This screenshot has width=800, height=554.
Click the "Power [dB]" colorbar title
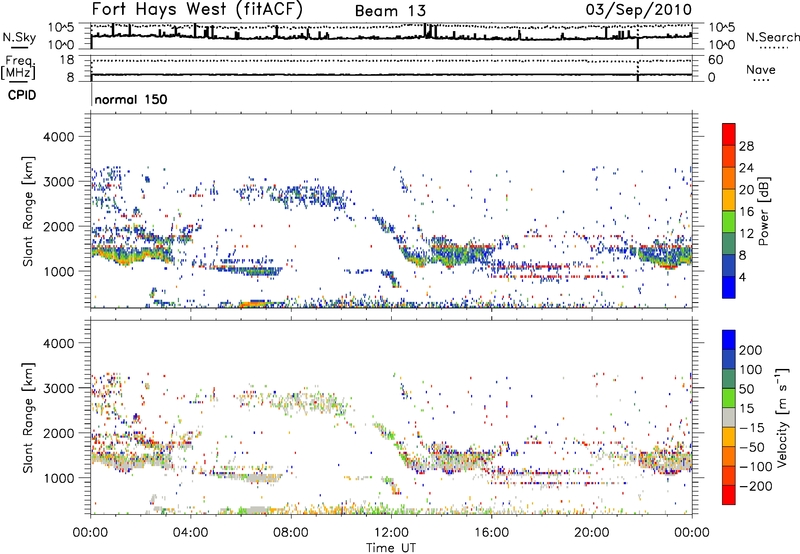[763, 211]
